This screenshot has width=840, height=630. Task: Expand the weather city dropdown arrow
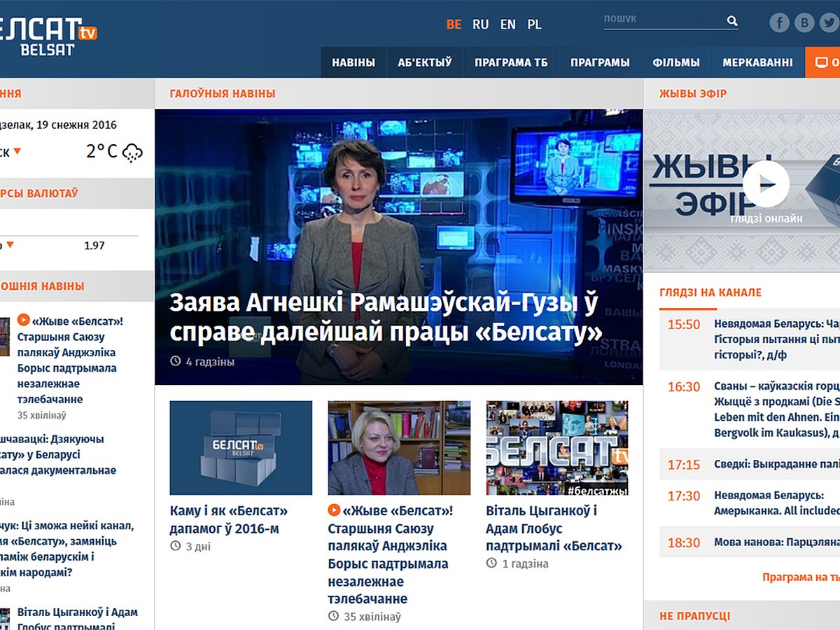(17, 151)
